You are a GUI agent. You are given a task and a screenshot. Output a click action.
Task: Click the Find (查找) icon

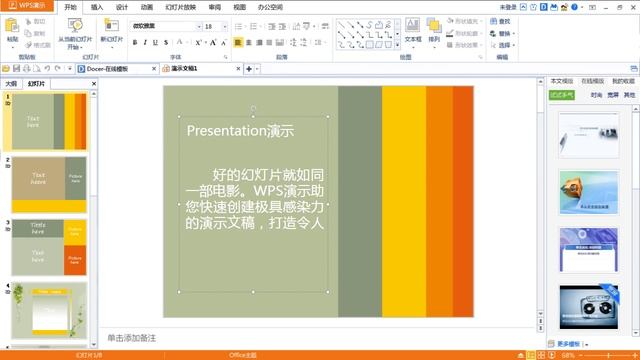(x=493, y=21)
